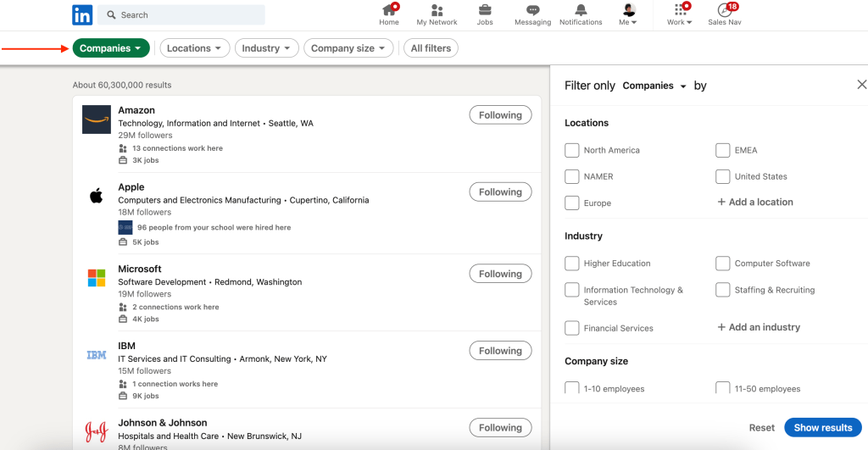
Task: Tick the Higher Education industry checkbox
Action: tap(572, 264)
